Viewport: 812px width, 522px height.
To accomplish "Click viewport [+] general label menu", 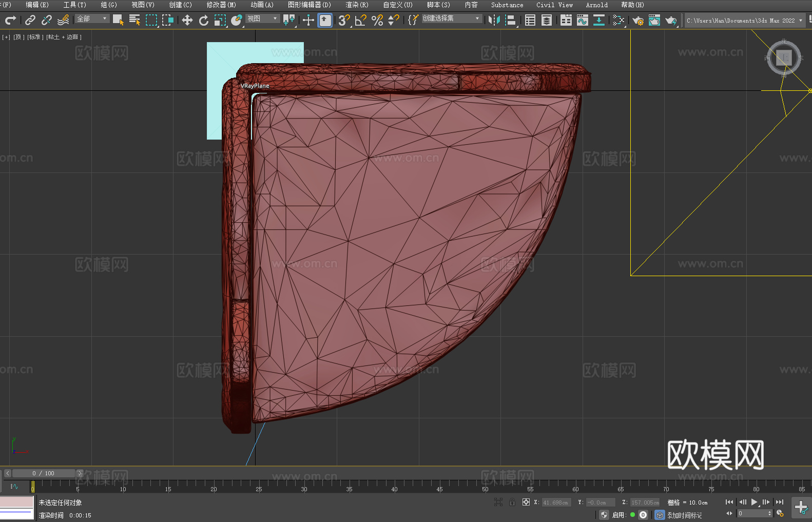I will 6,37.
